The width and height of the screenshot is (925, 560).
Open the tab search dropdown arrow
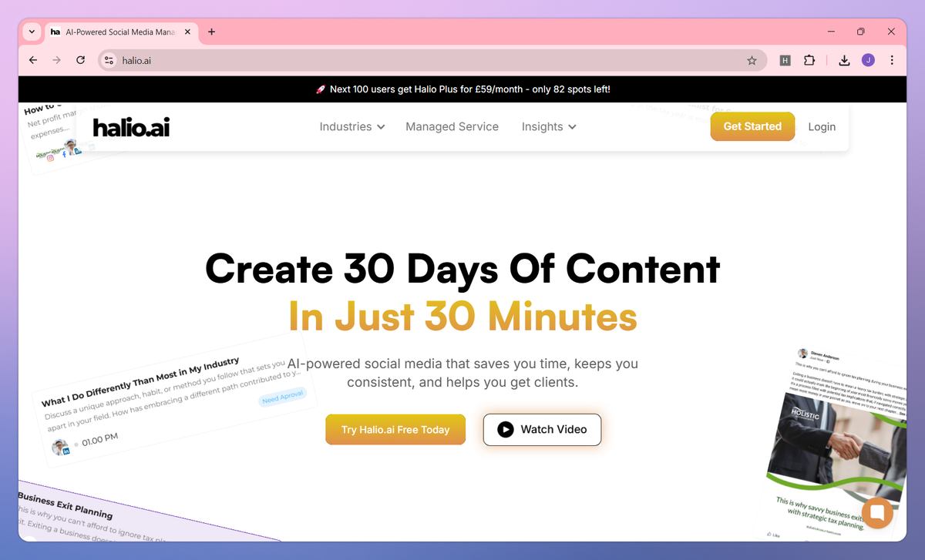(x=32, y=32)
